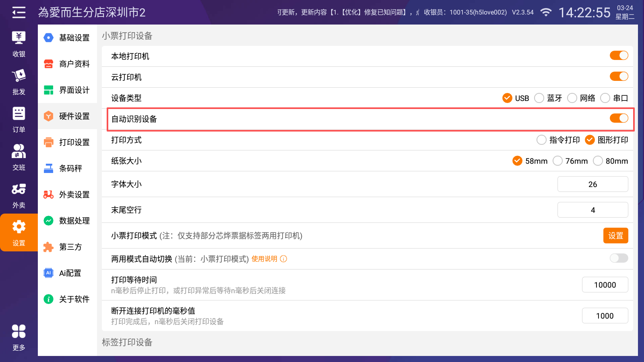This screenshot has width=644, height=362.
Task: Choose 80mm paper size
Action: coord(598,161)
